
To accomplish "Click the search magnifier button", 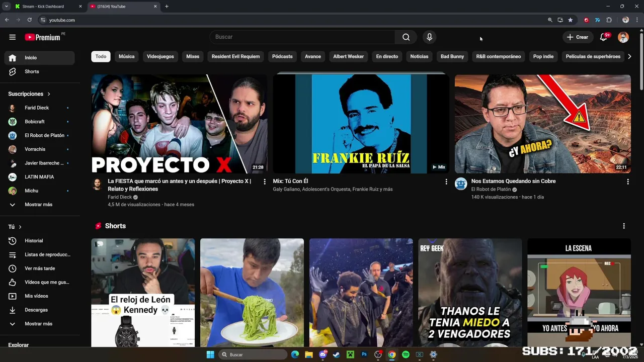I will click(x=406, y=37).
